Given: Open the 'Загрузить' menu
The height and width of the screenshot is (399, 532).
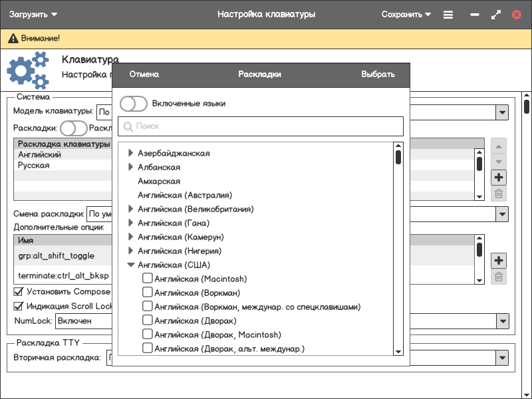Looking at the screenshot, I should coord(33,14).
